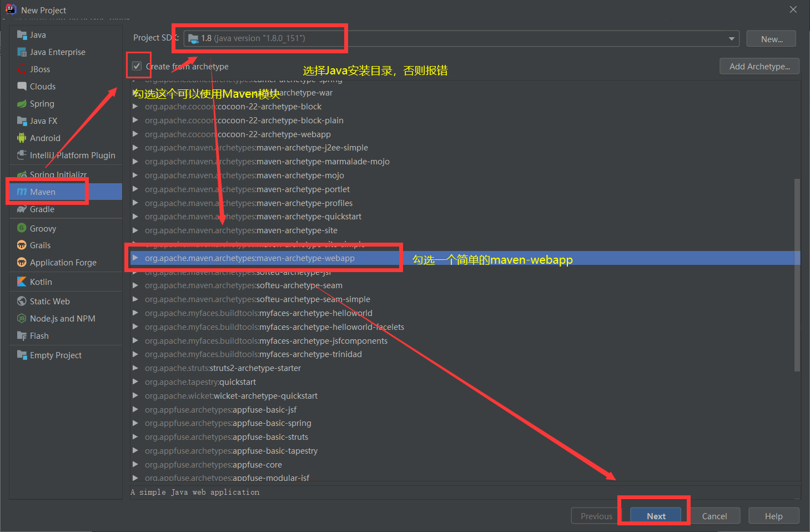Click the Groovy icon
The height and width of the screenshot is (532, 810).
[x=22, y=228]
